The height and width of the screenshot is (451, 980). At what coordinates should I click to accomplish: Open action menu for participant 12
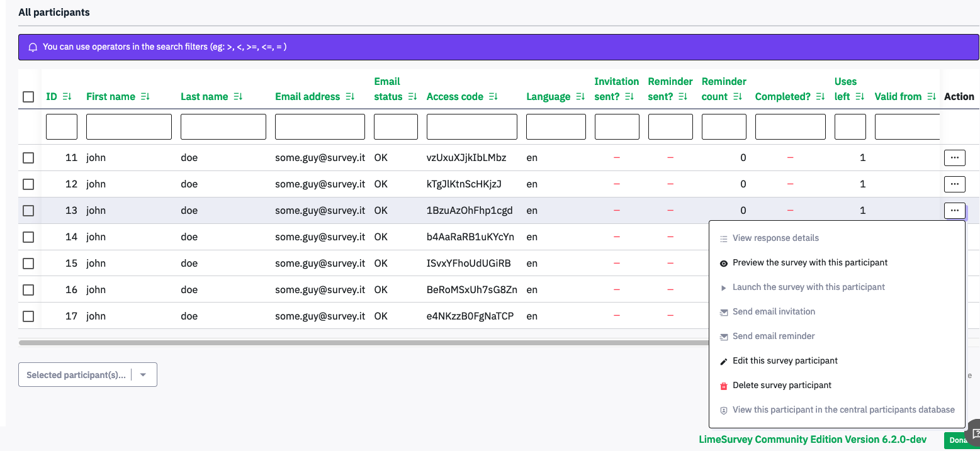click(x=954, y=184)
